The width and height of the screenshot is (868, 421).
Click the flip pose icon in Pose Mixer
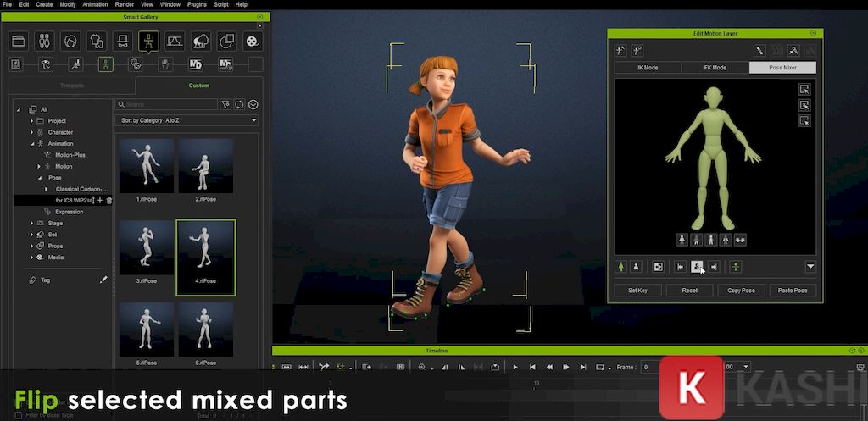click(x=697, y=267)
